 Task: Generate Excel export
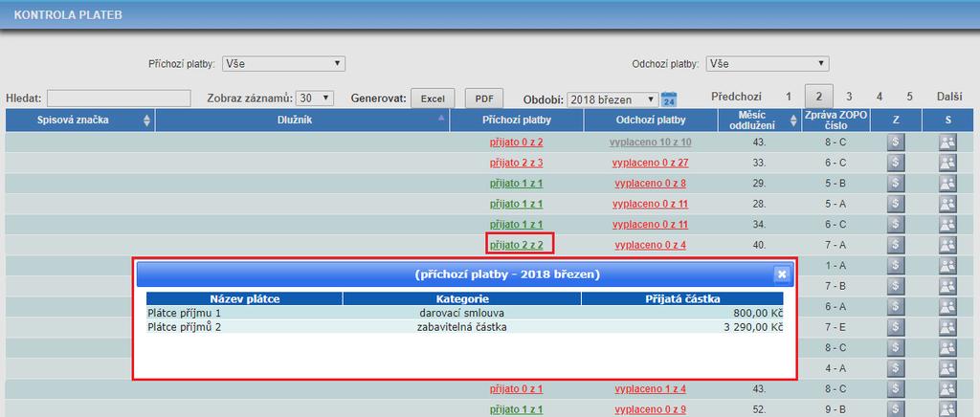[x=433, y=99]
